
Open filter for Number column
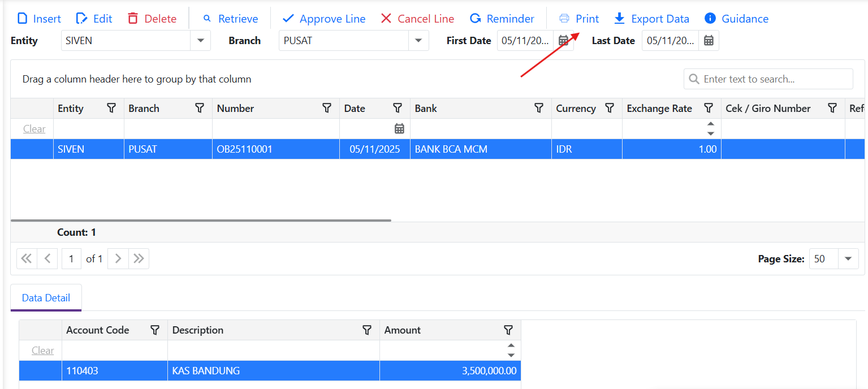tap(327, 108)
